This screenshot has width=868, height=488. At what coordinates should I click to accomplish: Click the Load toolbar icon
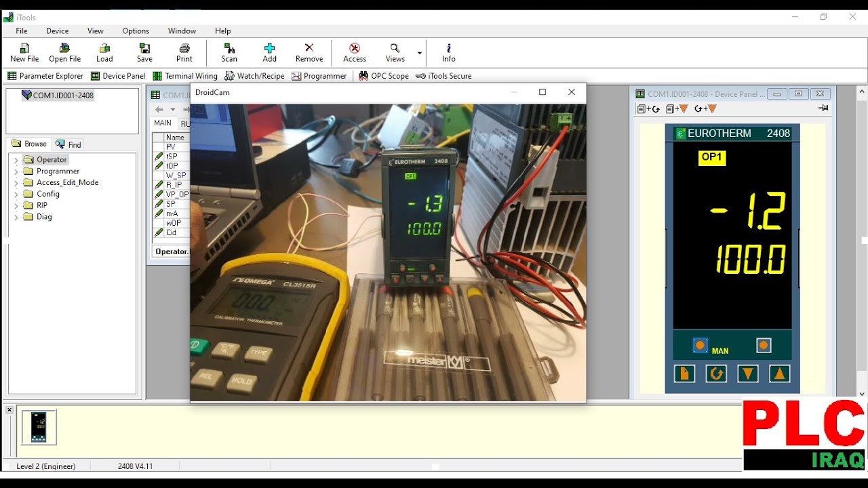104,53
